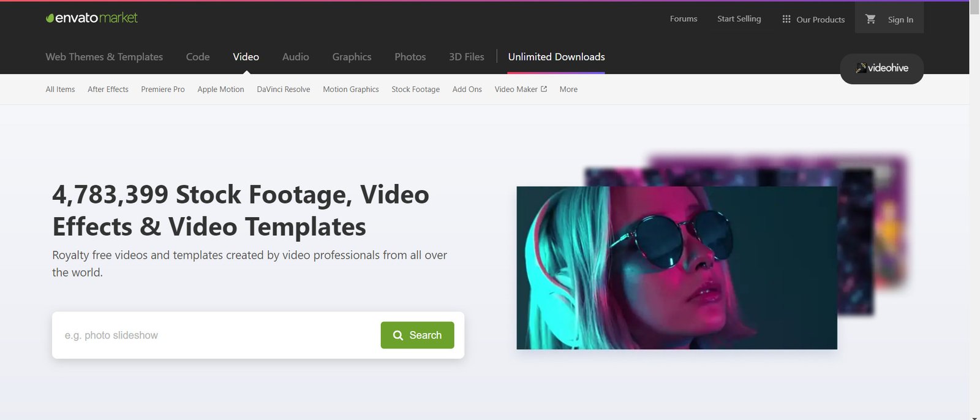This screenshot has height=420, width=980.
Task: Show All Items in Video
Action: pyautogui.click(x=60, y=90)
